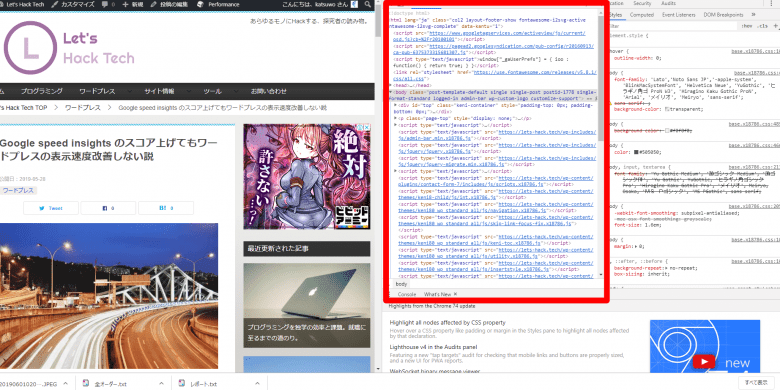The width and height of the screenshot is (780, 390).
Task: Click the night highway featured image
Action: tap(109, 295)
